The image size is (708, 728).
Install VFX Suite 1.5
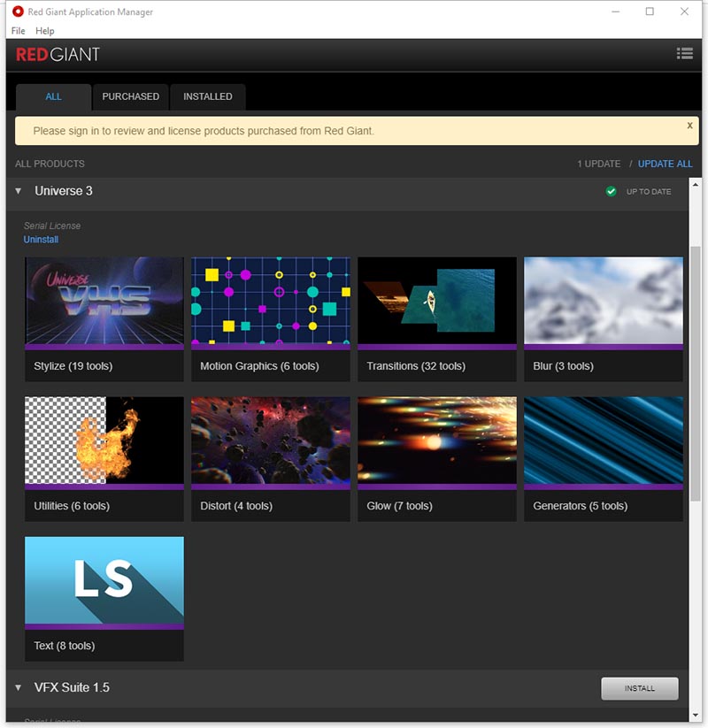(x=640, y=688)
